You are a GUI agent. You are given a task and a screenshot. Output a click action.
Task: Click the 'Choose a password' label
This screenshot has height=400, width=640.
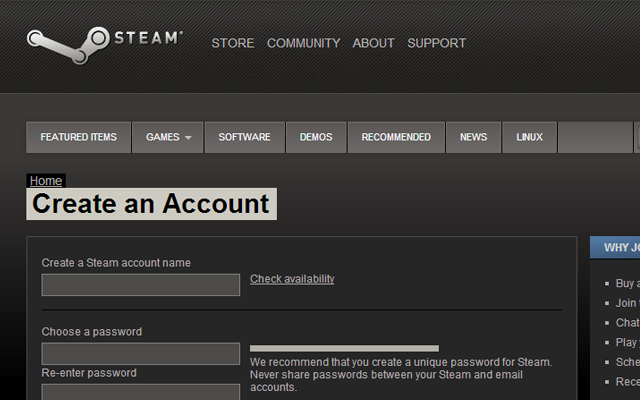point(91,332)
